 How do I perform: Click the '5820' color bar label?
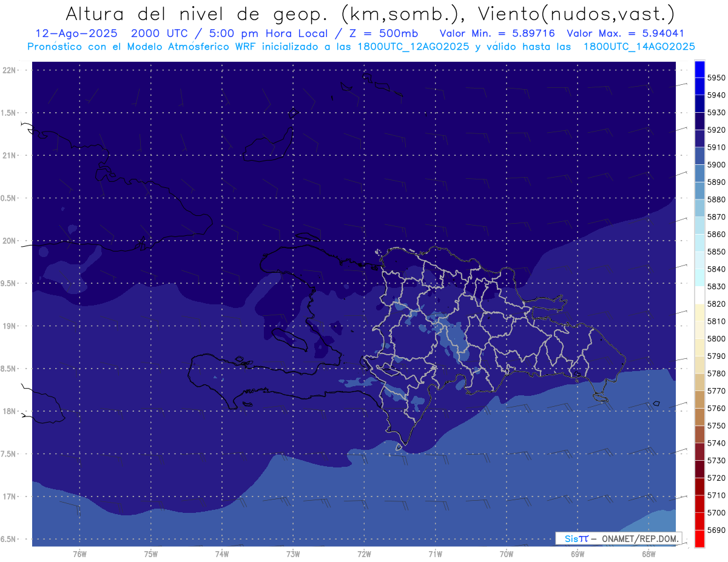(716, 304)
